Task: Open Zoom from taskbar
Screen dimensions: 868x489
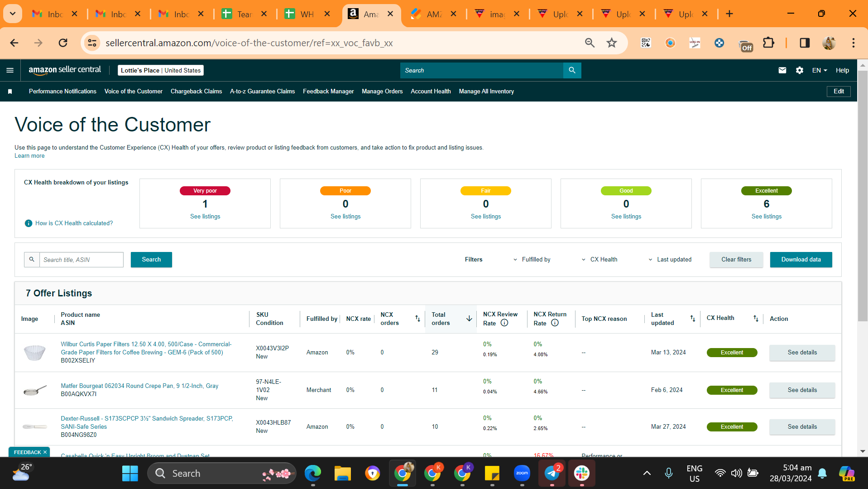Action: (x=522, y=474)
